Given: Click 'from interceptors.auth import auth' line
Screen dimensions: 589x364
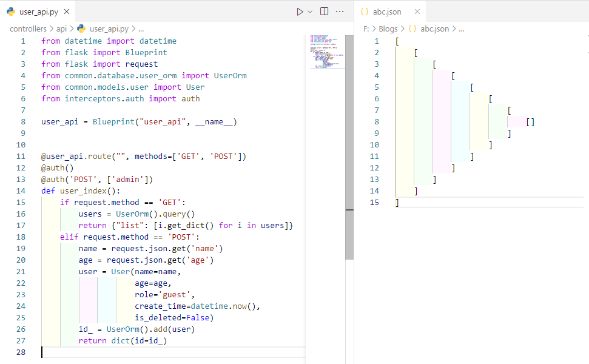Looking at the screenshot, I should pos(121,98).
